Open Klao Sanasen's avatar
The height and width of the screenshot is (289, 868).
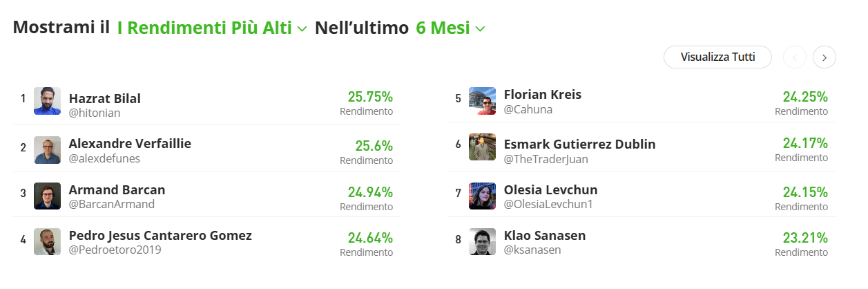click(482, 242)
